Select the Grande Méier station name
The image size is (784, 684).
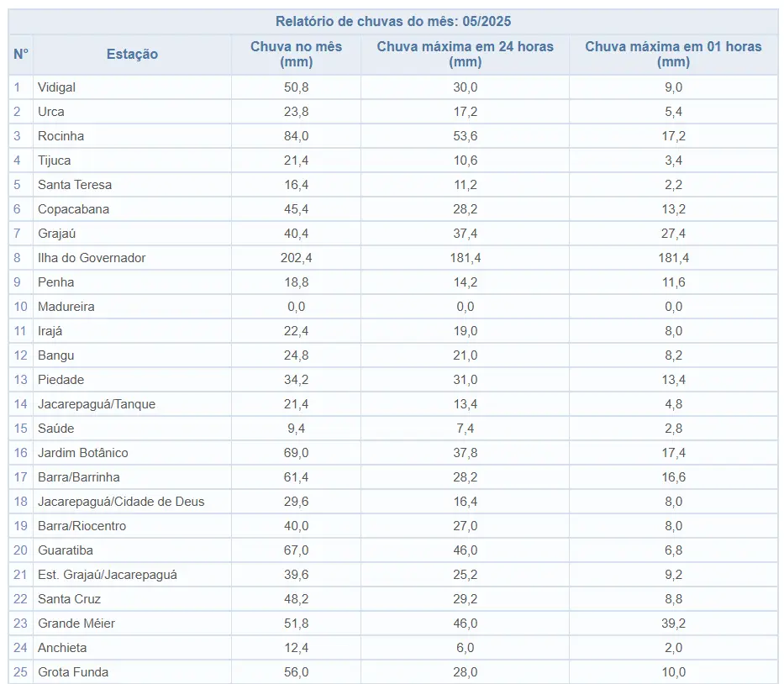pyautogui.click(x=76, y=623)
